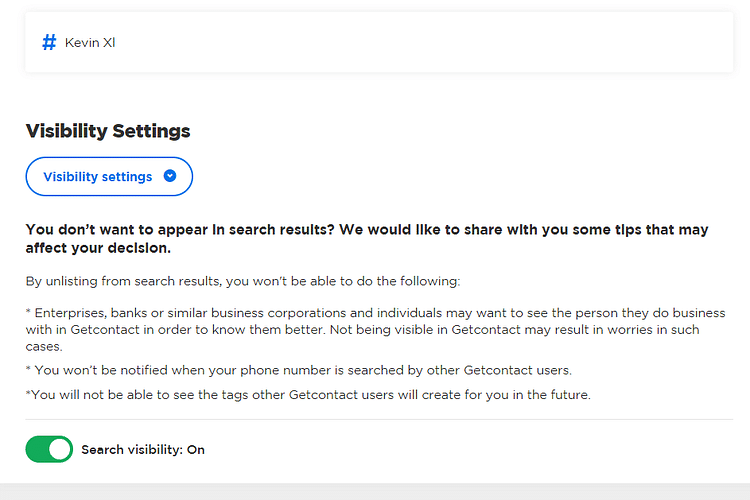
Task: Click the circular chevron-down icon
Action: click(170, 176)
